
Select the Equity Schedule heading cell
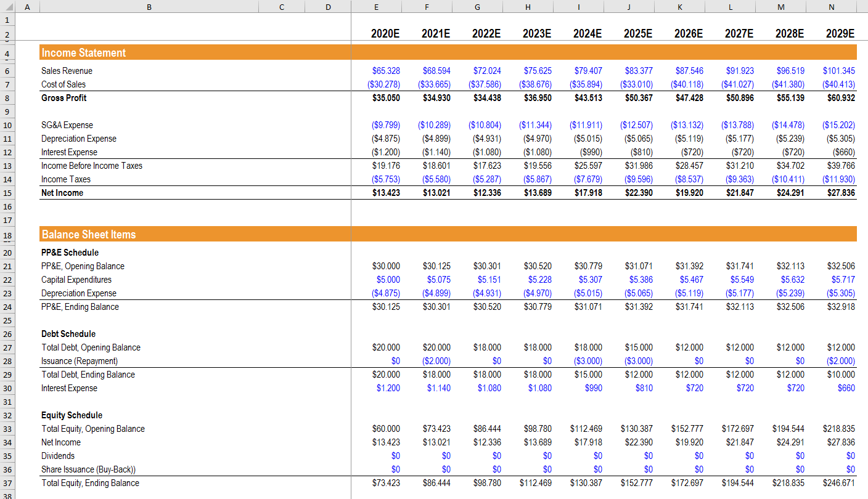[x=68, y=415]
